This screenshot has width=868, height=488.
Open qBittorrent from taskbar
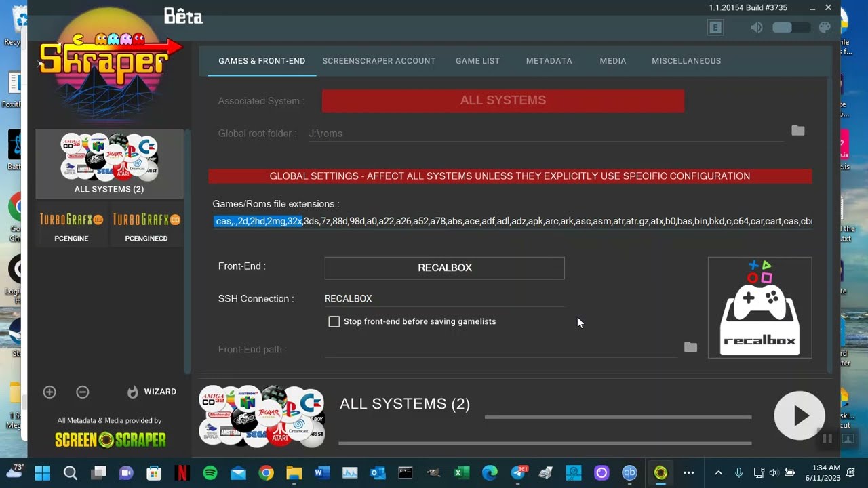pyautogui.click(x=630, y=472)
